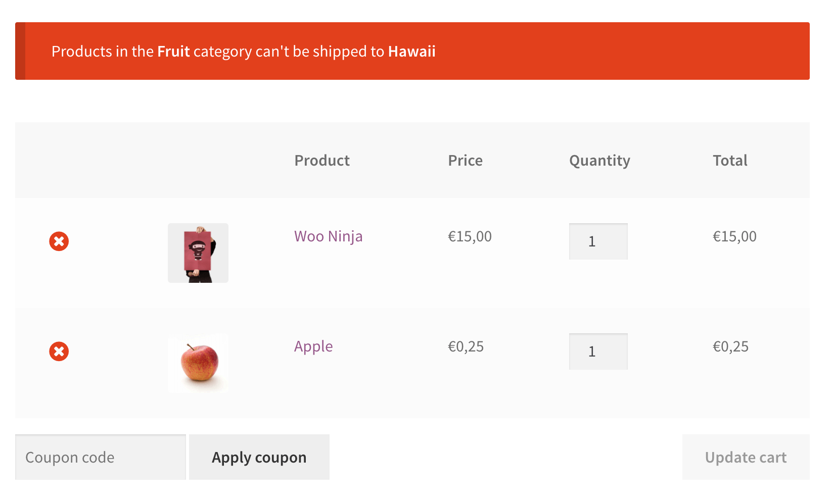The width and height of the screenshot is (833, 504).
Task: Click the Update cart button
Action: tap(746, 457)
